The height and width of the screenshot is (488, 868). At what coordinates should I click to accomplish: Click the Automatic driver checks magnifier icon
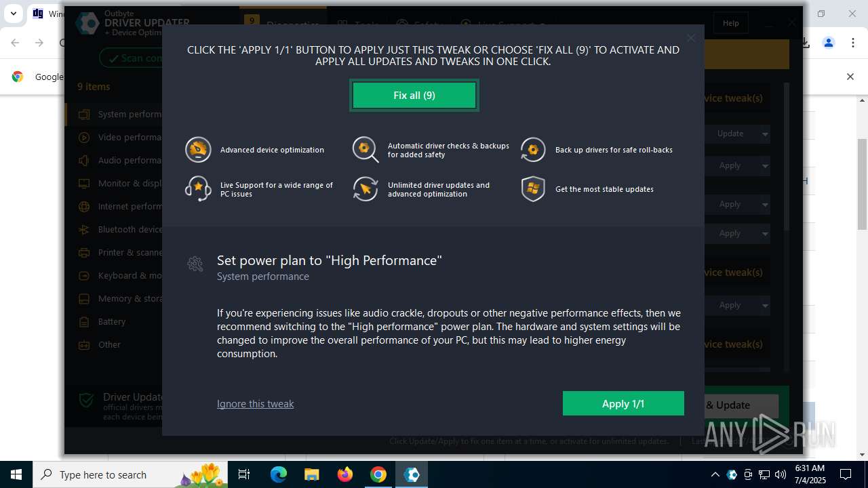point(366,150)
